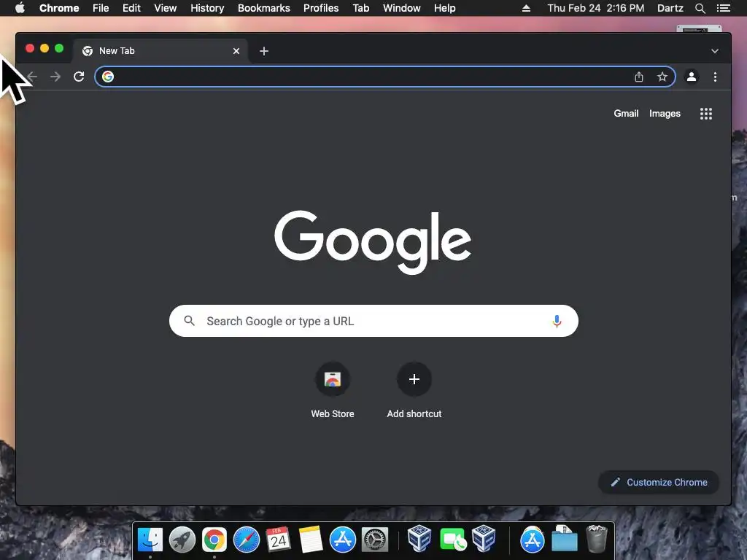Open Spotlight search in menu bar
This screenshot has height=560, width=747.
[700, 8]
